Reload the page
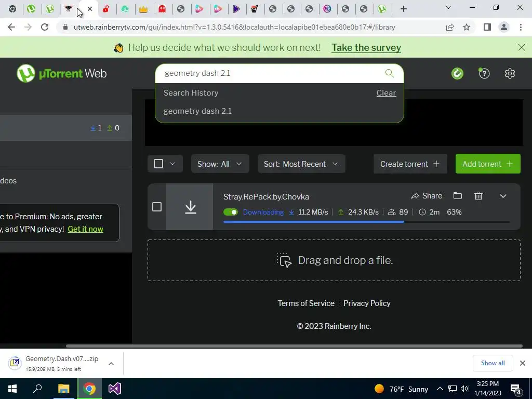This screenshot has width=532, height=399. pyautogui.click(x=45, y=27)
